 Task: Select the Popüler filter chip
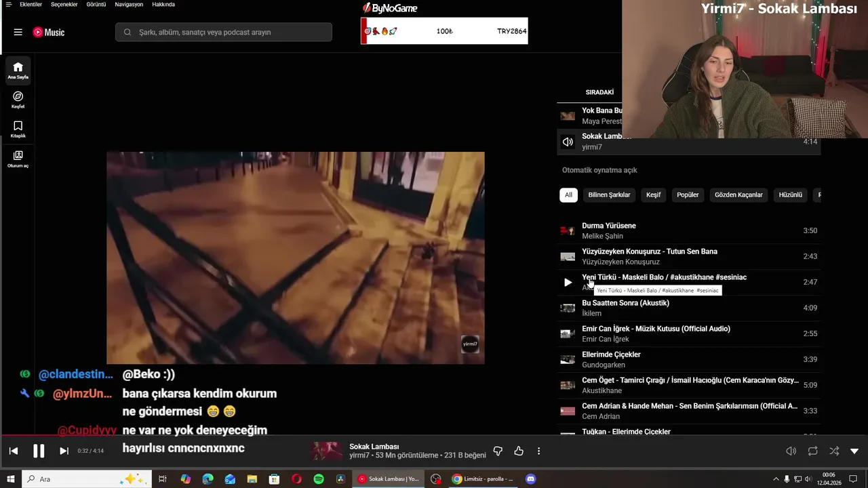688,195
